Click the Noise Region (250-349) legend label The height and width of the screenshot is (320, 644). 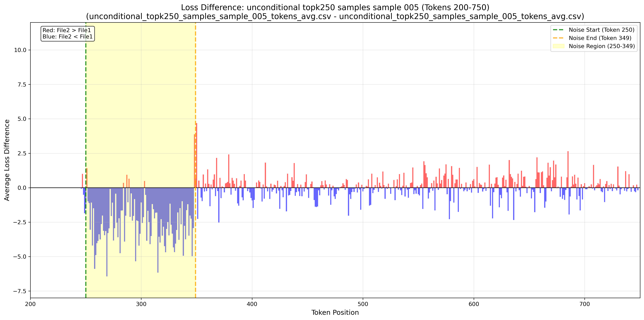(602, 46)
